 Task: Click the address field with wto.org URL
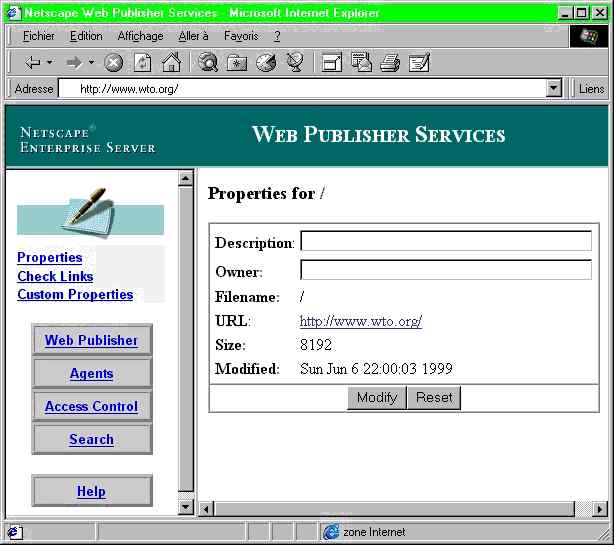tap(302, 89)
